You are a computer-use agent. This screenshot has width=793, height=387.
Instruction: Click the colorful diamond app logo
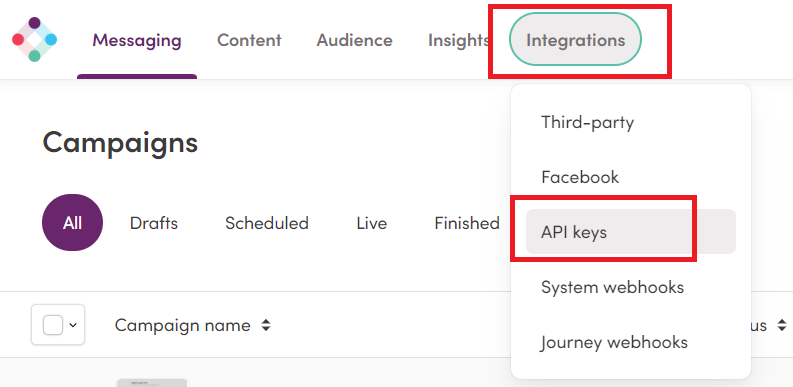[34, 39]
